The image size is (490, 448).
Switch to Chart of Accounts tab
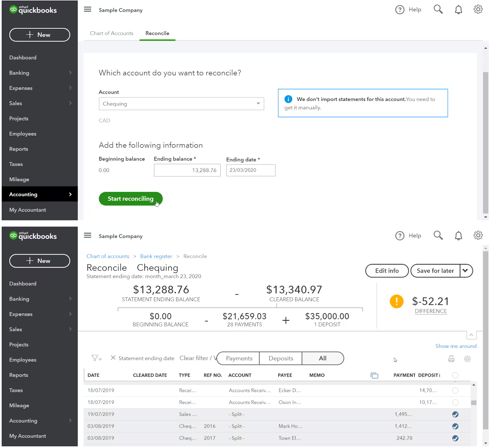point(111,33)
